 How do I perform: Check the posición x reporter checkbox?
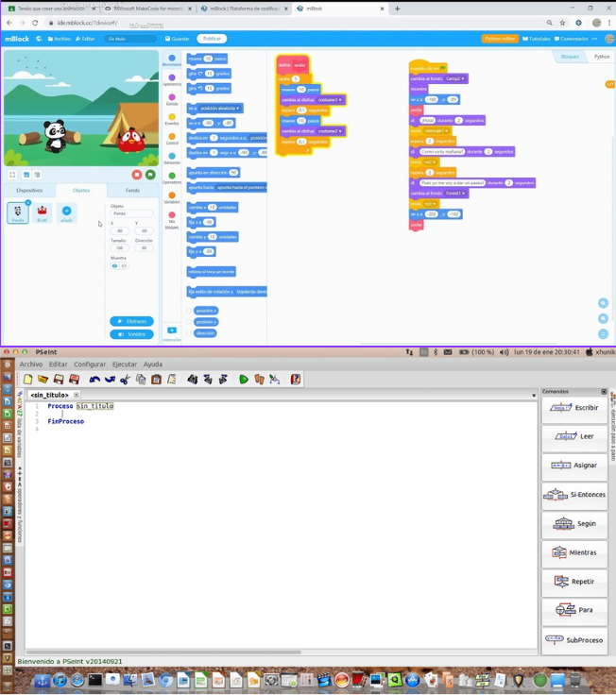coord(189,311)
